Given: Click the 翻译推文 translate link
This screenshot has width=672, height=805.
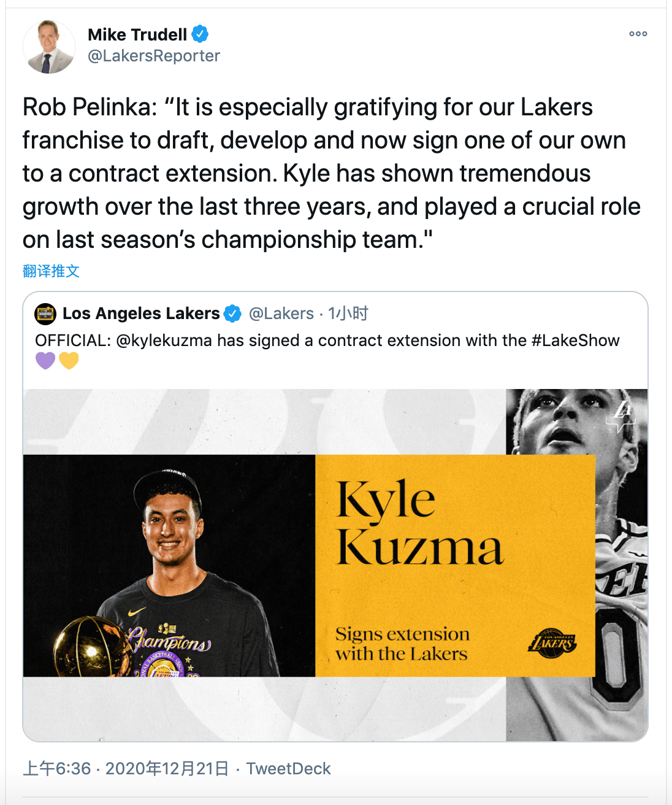Looking at the screenshot, I should (x=51, y=271).
